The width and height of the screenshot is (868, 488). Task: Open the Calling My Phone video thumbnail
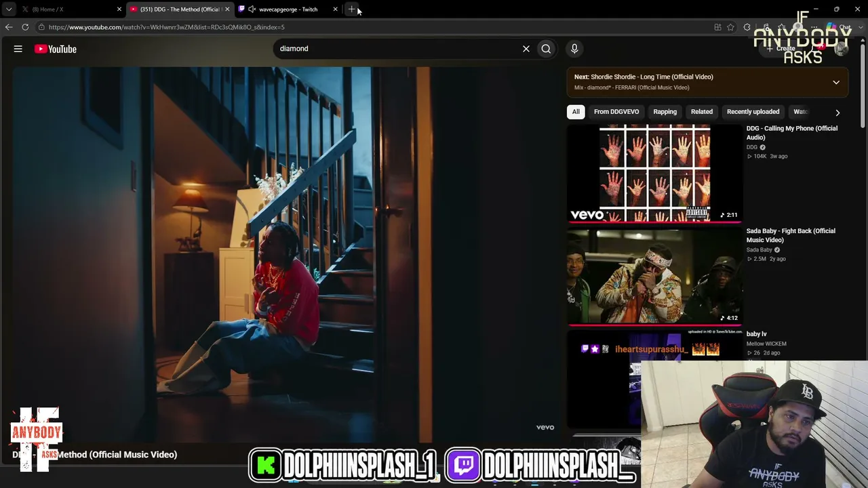[x=654, y=173]
